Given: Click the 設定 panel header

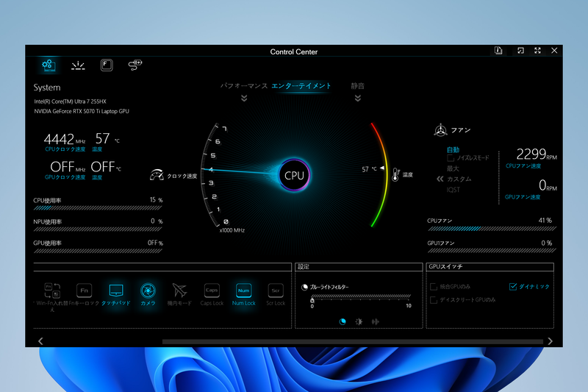Looking at the screenshot, I should point(359,267).
